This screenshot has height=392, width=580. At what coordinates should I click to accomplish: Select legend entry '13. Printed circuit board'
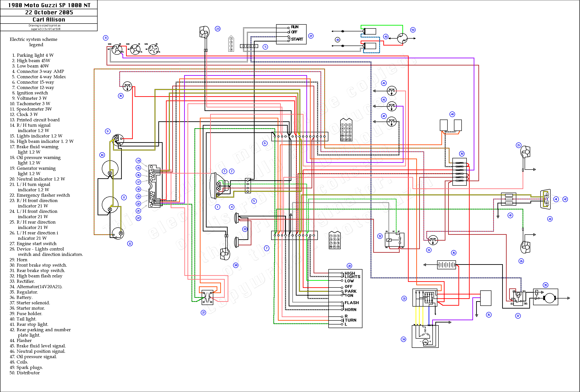tap(35, 120)
